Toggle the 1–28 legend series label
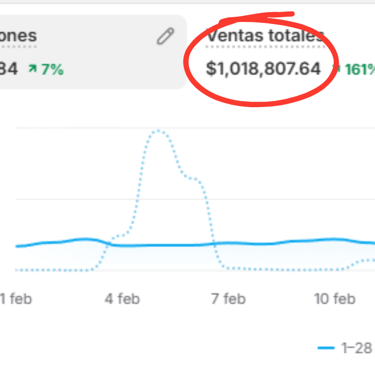The image size is (375, 366). [x=357, y=348]
